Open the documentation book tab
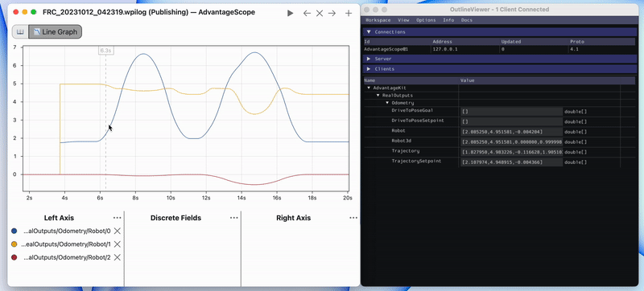Screen dimensions: 644x291 pos(20,31)
